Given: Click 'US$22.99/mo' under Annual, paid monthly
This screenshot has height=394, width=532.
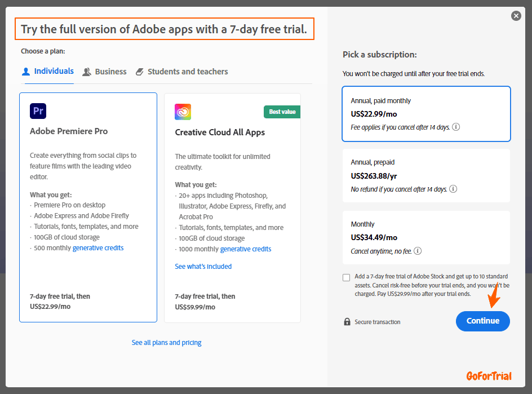Looking at the screenshot, I should click(374, 114).
